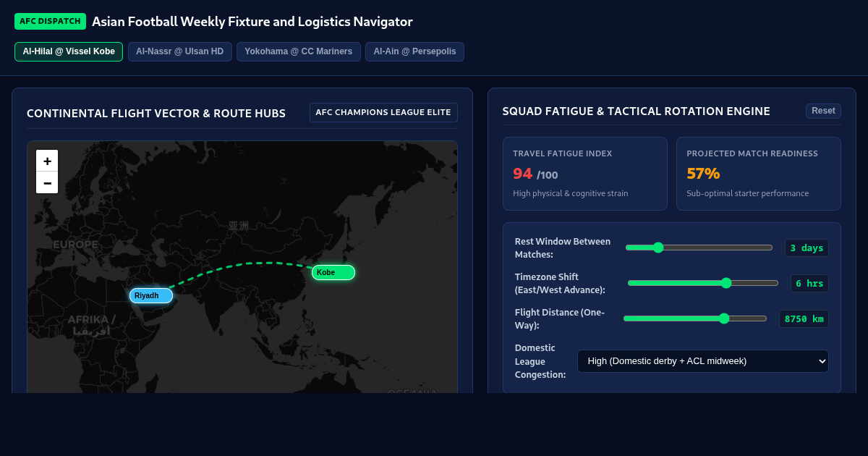Click the Travel Fatigue Index card
Viewport: 868px width, 456px height.
[x=585, y=174]
